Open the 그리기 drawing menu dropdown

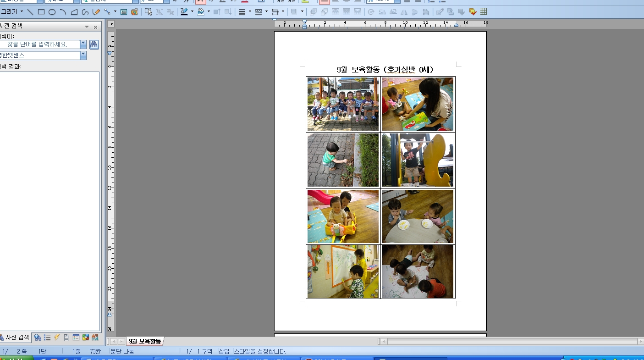pos(12,12)
